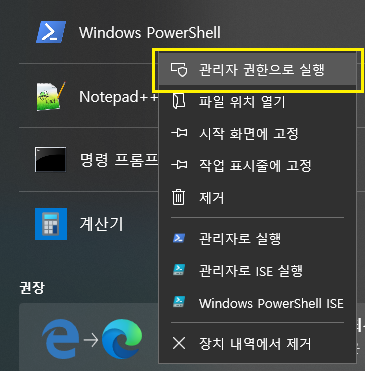Viewport: 365px width, 371px height.
Task: Select 시작 화면에 고정 menu item
Action: pos(257,134)
